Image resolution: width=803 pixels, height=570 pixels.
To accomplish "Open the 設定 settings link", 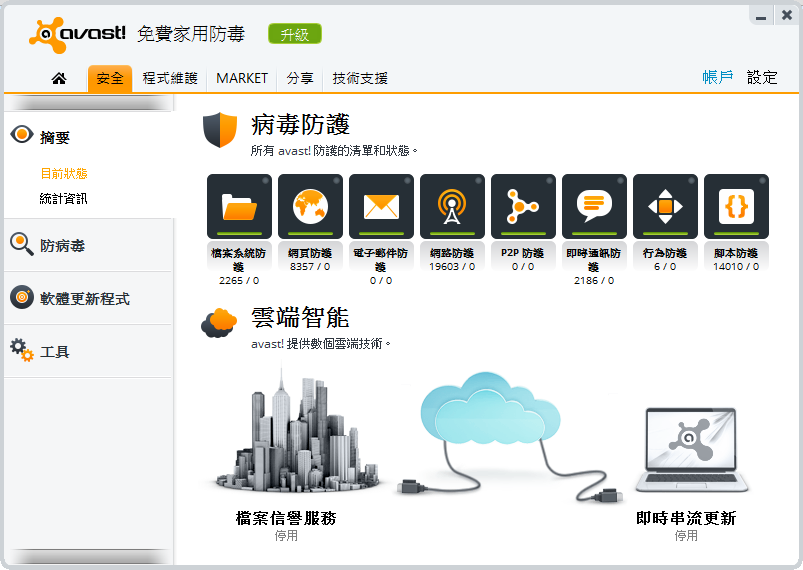I will coord(762,77).
